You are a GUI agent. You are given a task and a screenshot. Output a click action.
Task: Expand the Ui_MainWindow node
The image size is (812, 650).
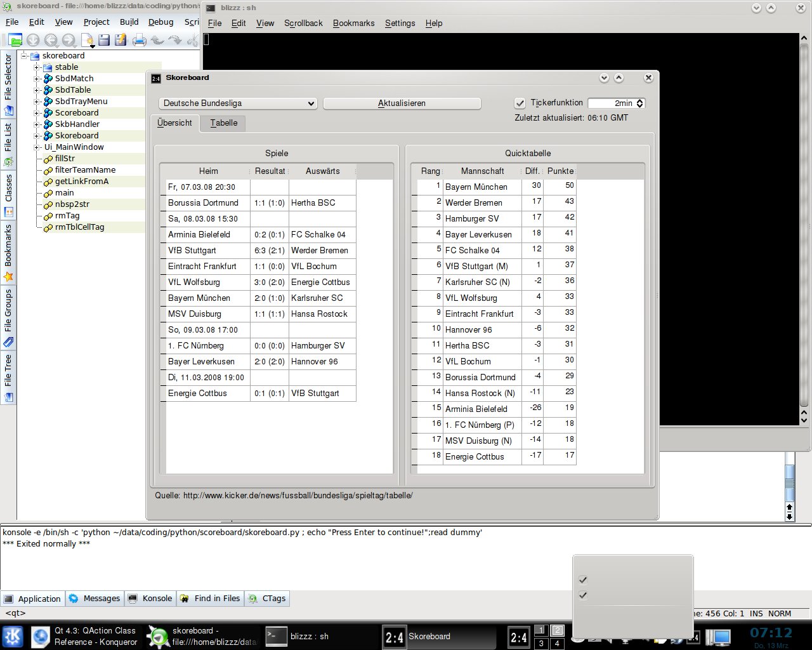[37, 147]
